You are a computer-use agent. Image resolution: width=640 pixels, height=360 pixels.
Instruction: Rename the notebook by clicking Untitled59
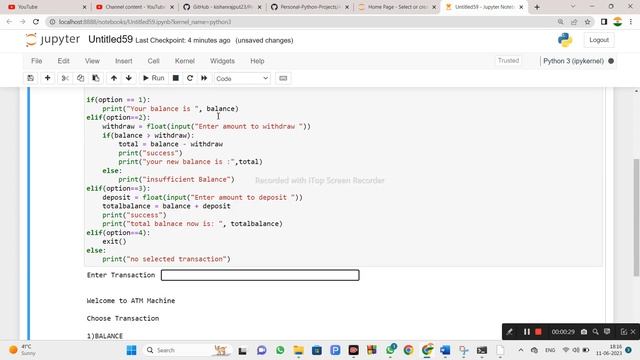click(110, 40)
